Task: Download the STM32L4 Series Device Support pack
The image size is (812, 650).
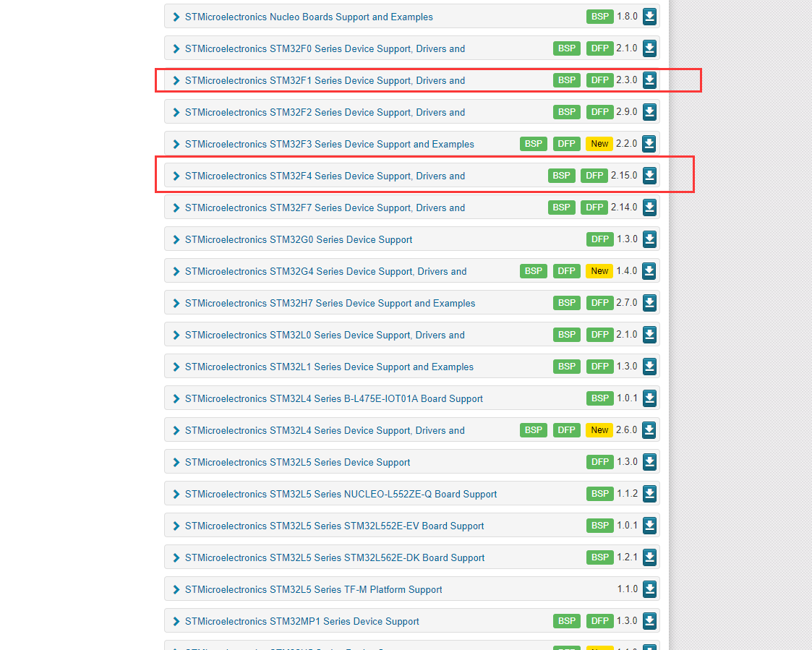Action: (x=649, y=430)
